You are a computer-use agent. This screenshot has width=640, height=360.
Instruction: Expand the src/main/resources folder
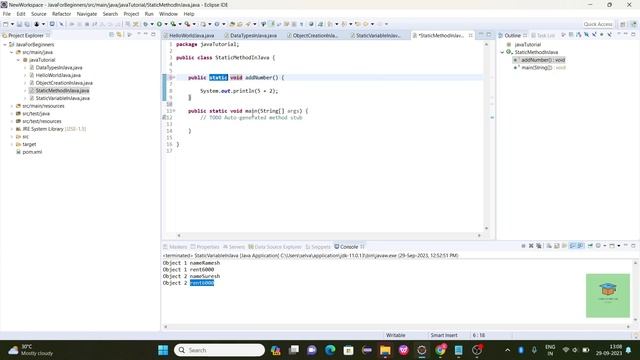[11, 106]
